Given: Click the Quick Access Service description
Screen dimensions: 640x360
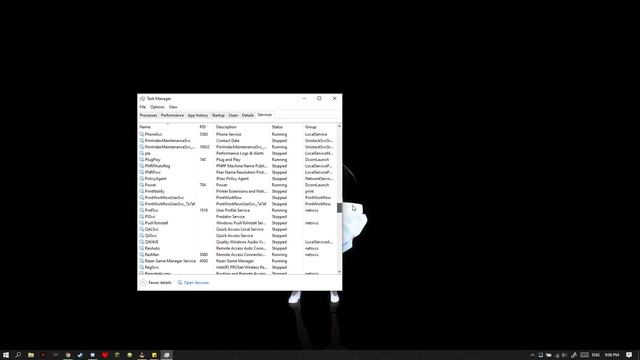Looking at the screenshot, I should click(234, 236).
